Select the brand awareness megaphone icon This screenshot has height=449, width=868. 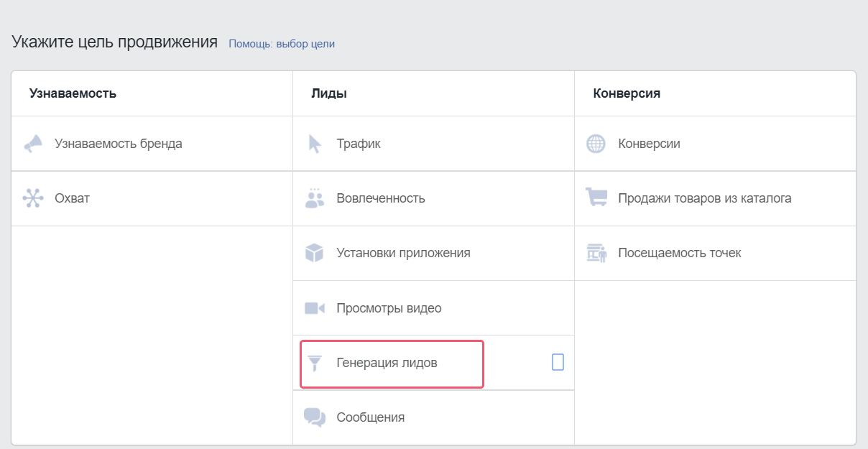33,143
